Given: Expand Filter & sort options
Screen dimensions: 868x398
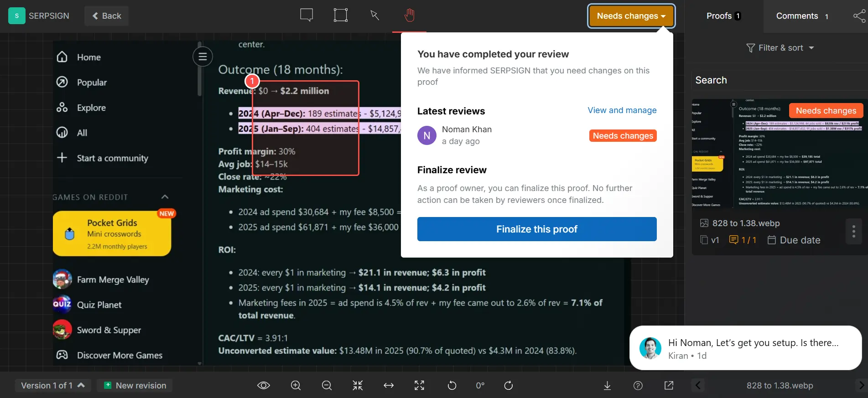Looking at the screenshot, I should click(780, 47).
